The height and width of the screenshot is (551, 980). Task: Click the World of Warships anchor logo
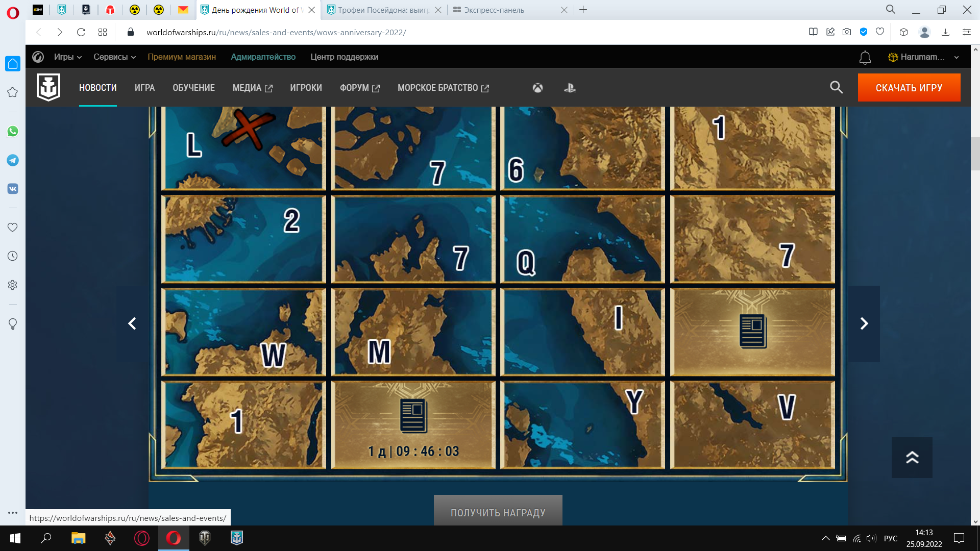click(x=48, y=87)
